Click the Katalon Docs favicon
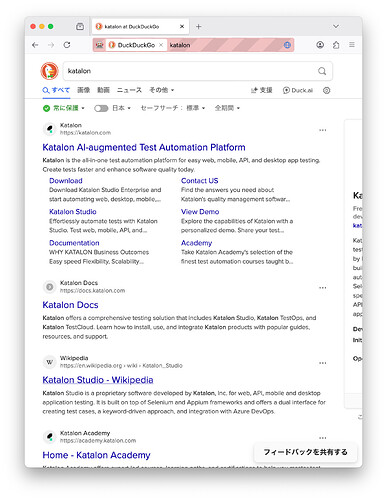 point(50,287)
